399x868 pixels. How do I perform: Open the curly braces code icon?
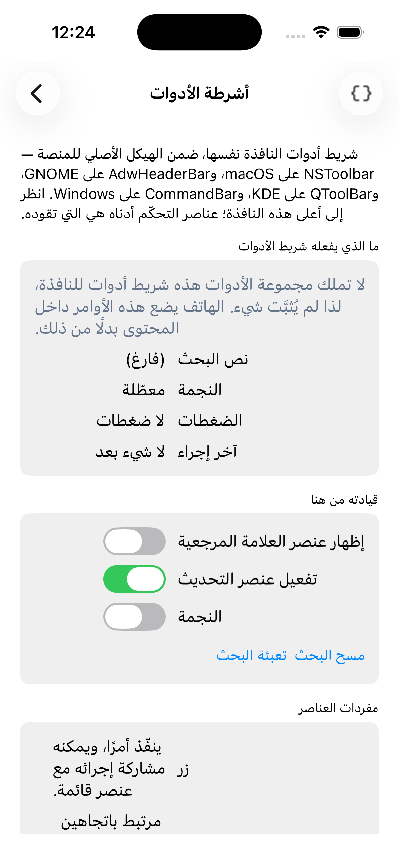click(361, 93)
